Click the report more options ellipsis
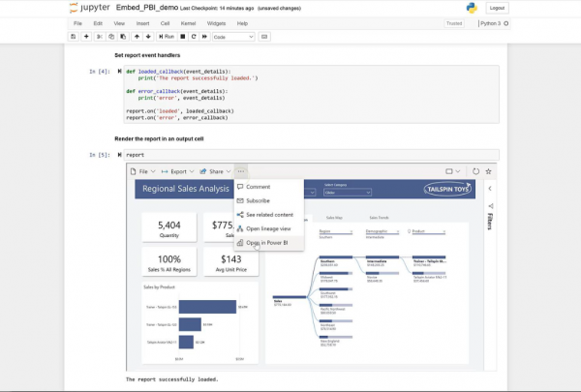 point(241,171)
